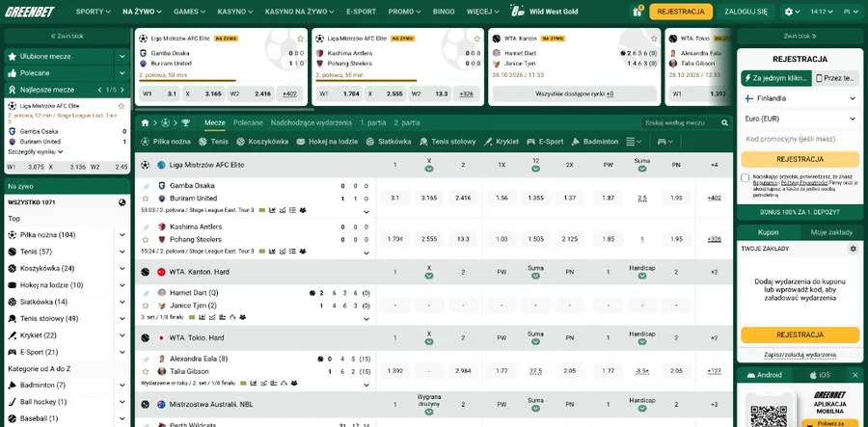Open the Euro (EUR) currency dropdown

[800, 119]
